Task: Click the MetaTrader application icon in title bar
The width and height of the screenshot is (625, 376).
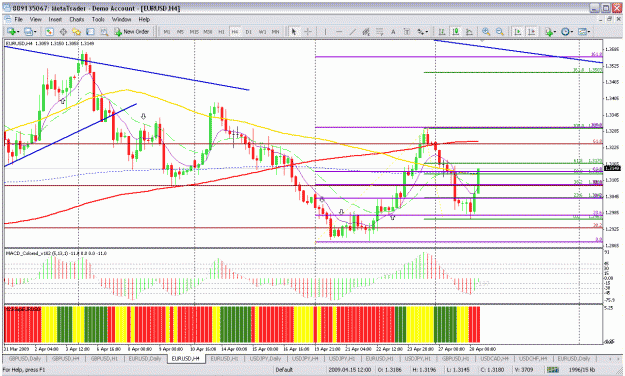Action: 6,8
